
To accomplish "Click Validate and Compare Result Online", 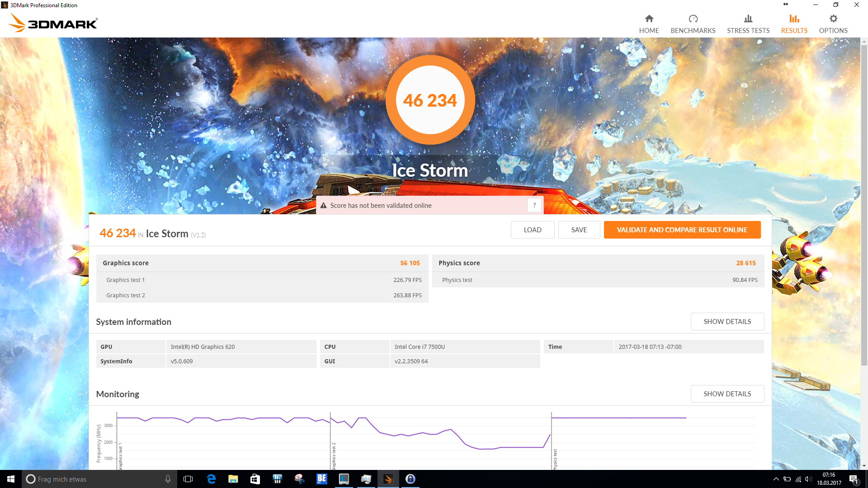I will 682,230.
